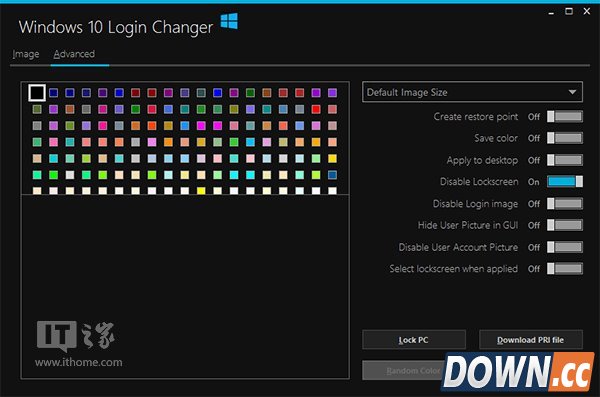600x397 pixels.
Task: Click the 'On' label beside Disable Lockscreen
Action: click(533, 182)
